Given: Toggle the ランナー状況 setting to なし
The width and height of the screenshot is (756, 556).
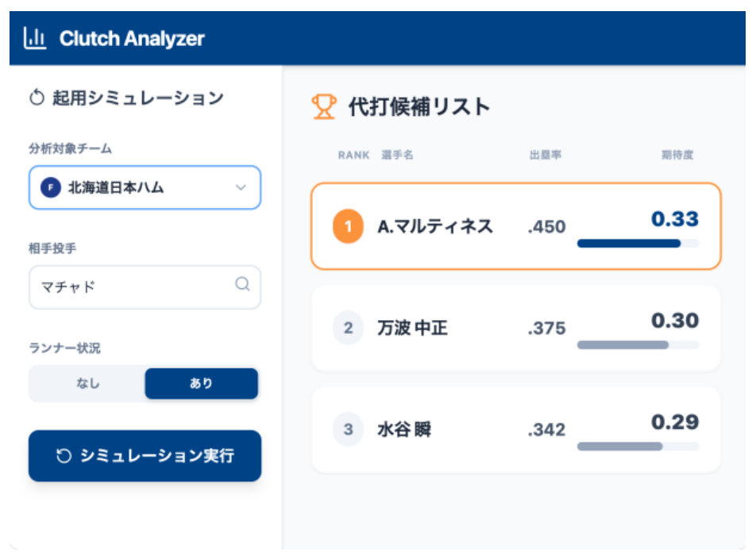Looking at the screenshot, I should click(87, 383).
